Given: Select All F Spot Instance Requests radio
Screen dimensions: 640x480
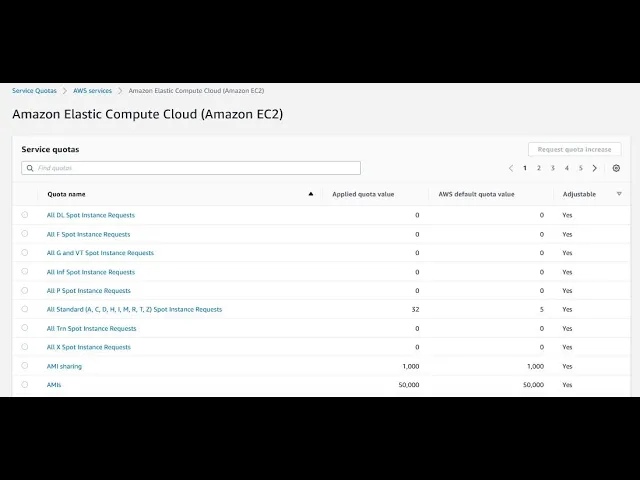Looking at the screenshot, I should coord(25,233).
